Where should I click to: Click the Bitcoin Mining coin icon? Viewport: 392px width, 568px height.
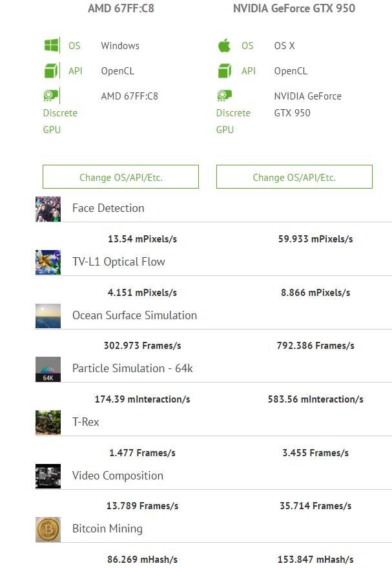(x=48, y=529)
